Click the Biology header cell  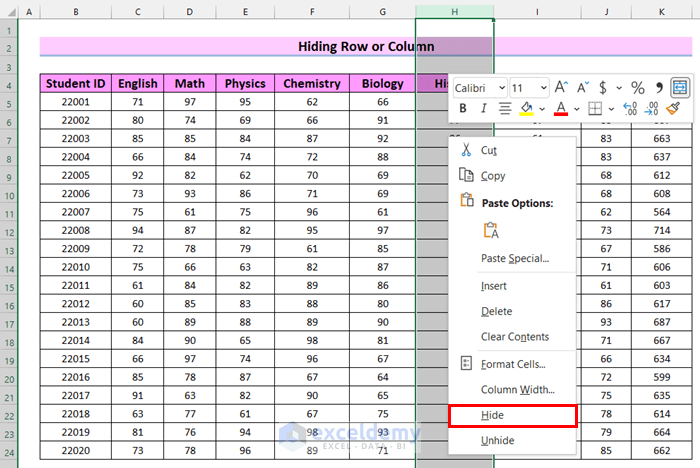tap(383, 84)
